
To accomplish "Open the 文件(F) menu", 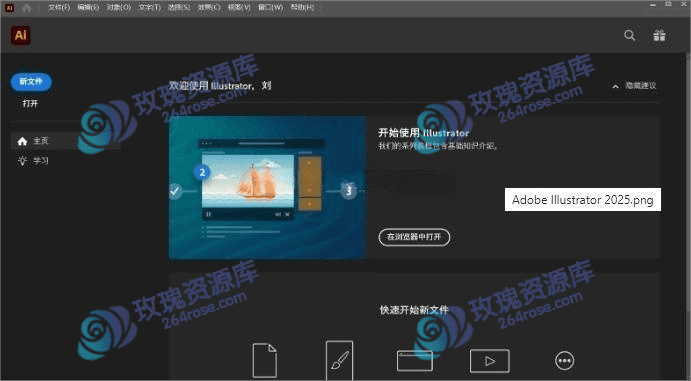I will pos(59,7).
